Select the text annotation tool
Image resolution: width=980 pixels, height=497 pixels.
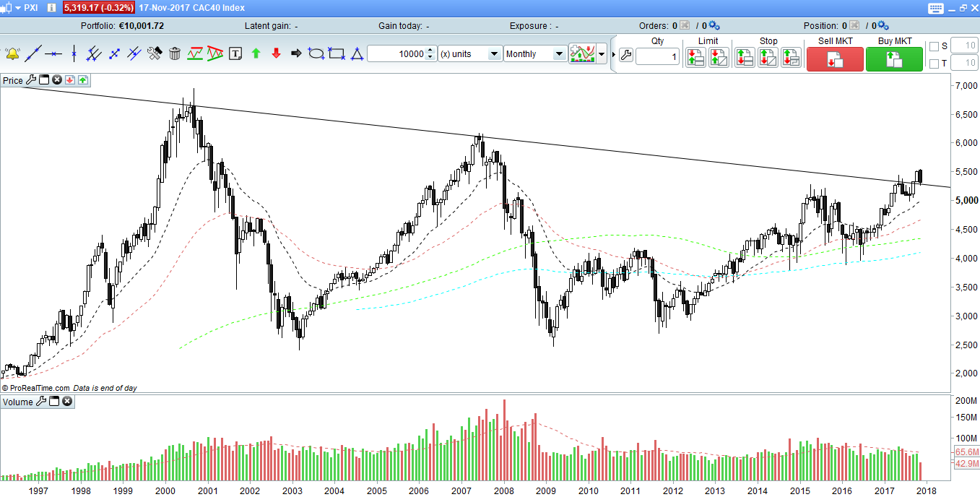pyautogui.click(x=235, y=53)
